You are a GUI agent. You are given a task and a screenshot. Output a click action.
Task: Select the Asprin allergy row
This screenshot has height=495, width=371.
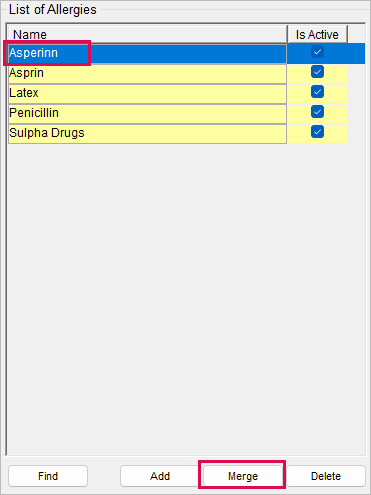147,73
